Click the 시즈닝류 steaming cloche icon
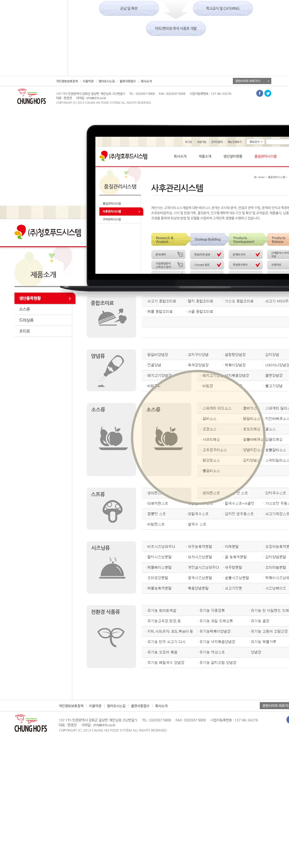 pyautogui.click(x=112, y=568)
